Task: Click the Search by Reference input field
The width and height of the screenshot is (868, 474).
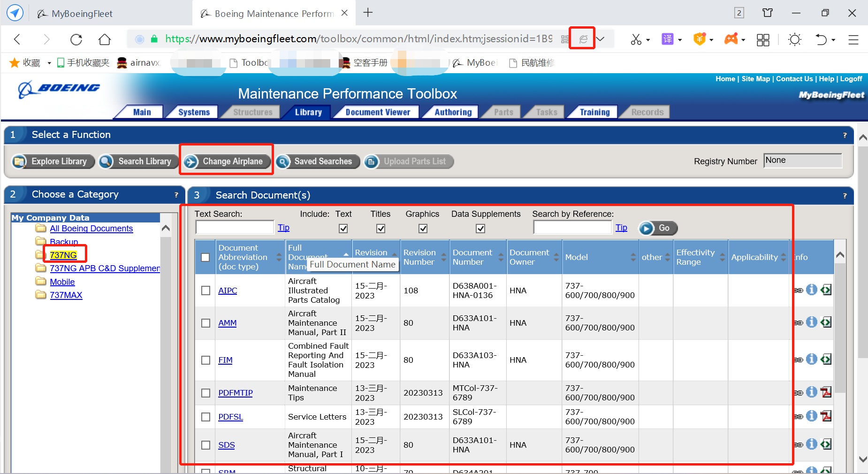Action: (572, 228)
